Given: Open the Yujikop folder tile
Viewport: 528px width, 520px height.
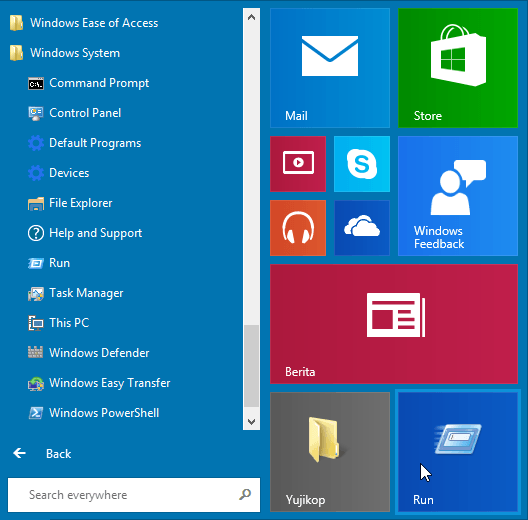Looking at the screenshot, I should tap(330, 452).
